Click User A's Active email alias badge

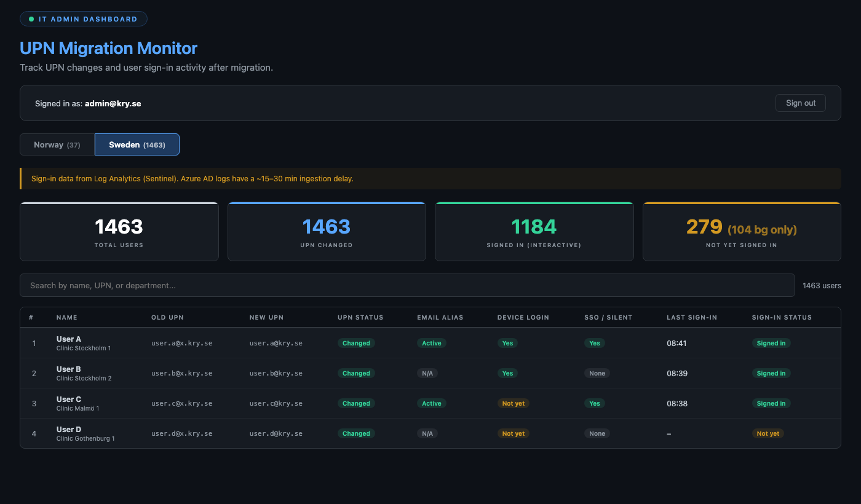click(432, 343)
